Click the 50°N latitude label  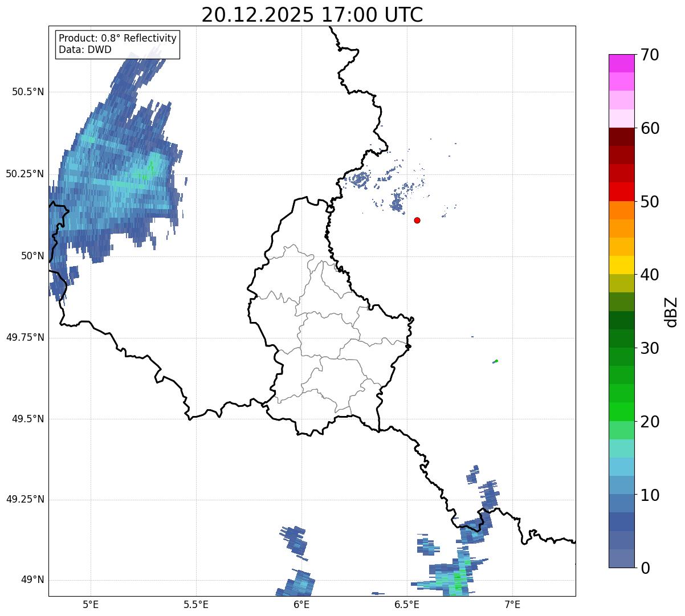(x=33, y=256)
